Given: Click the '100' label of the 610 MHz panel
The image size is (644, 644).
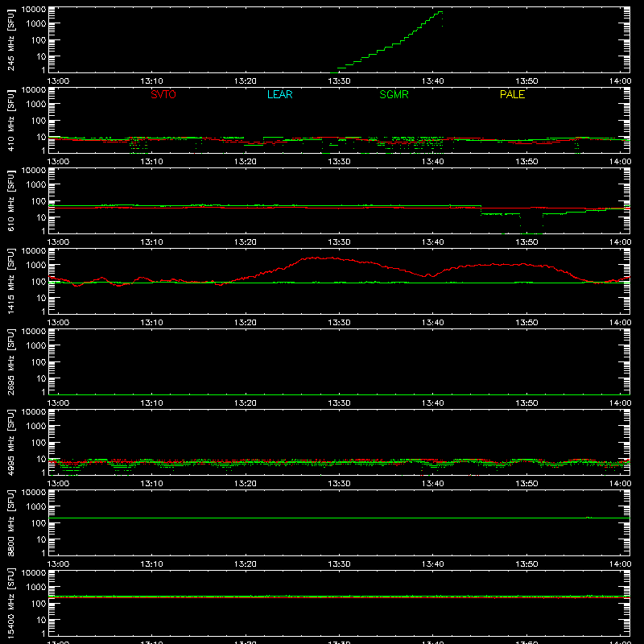Looking at the screenshot, I should [39, 201].
